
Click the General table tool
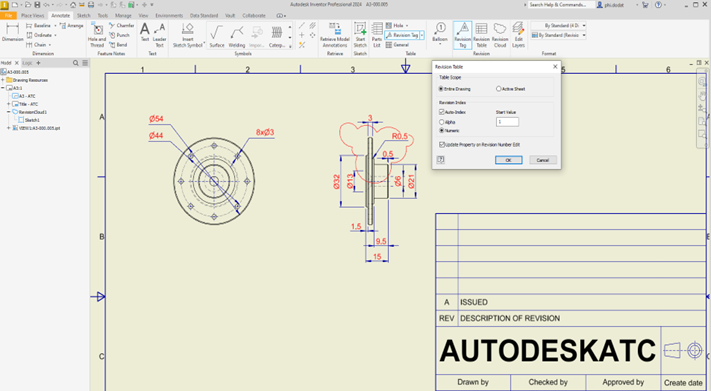pos(397,44)
